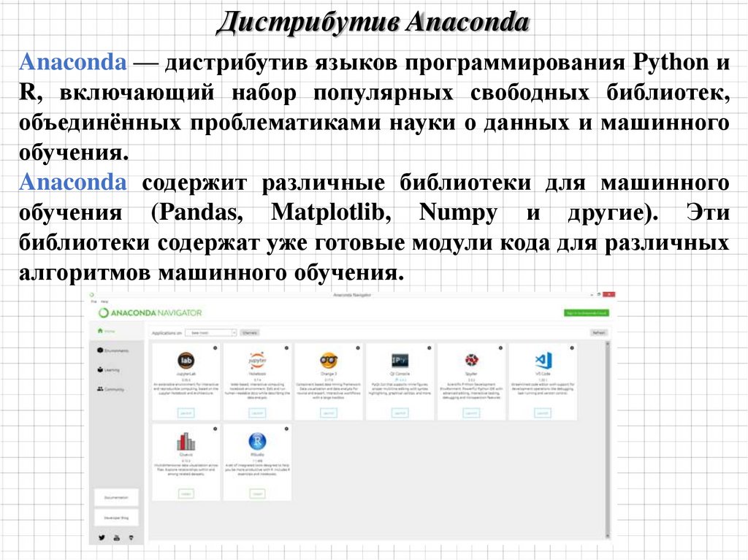Launch JupyterLab

[x=186, y=413]
